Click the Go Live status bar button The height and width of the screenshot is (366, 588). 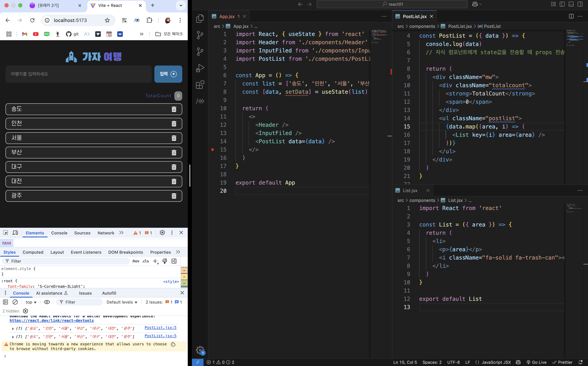[536, 362]
